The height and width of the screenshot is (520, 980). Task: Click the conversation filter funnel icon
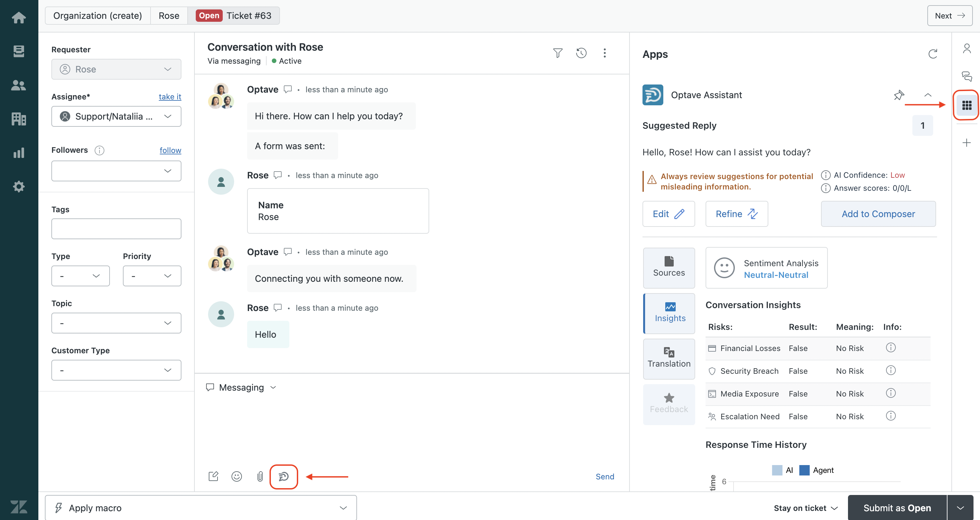pos(557,53)
